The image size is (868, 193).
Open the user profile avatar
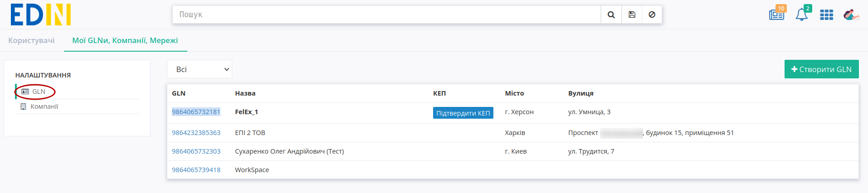(x=851, y=15)
